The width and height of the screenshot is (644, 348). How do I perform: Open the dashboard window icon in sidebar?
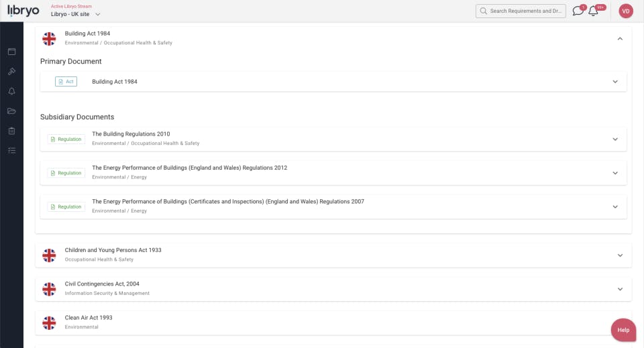tap(11, 52)
